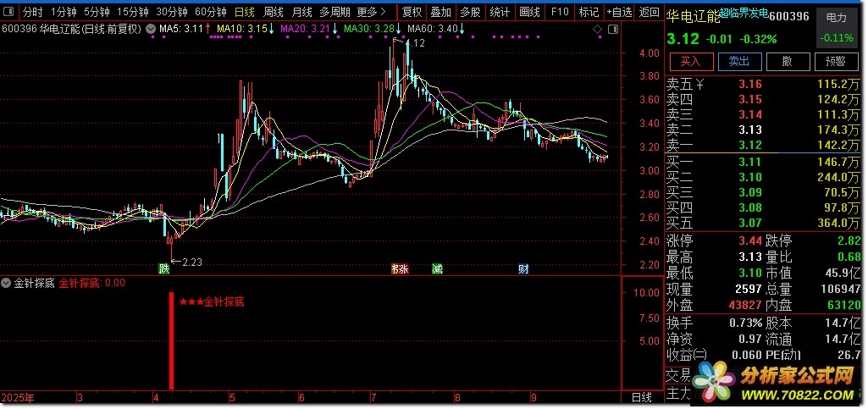Click the 买一 price 3.11
Viewport: 868px width, 409px height.
[752, 163]
